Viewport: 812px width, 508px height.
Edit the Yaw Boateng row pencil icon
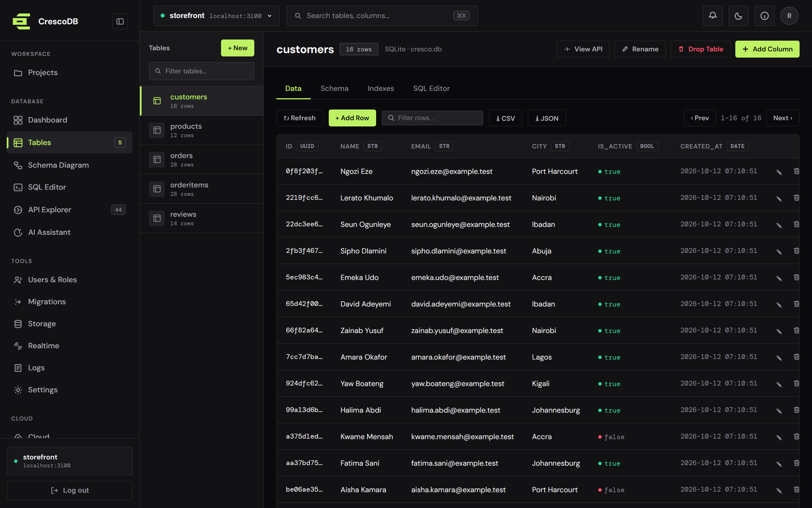(779, 384)
